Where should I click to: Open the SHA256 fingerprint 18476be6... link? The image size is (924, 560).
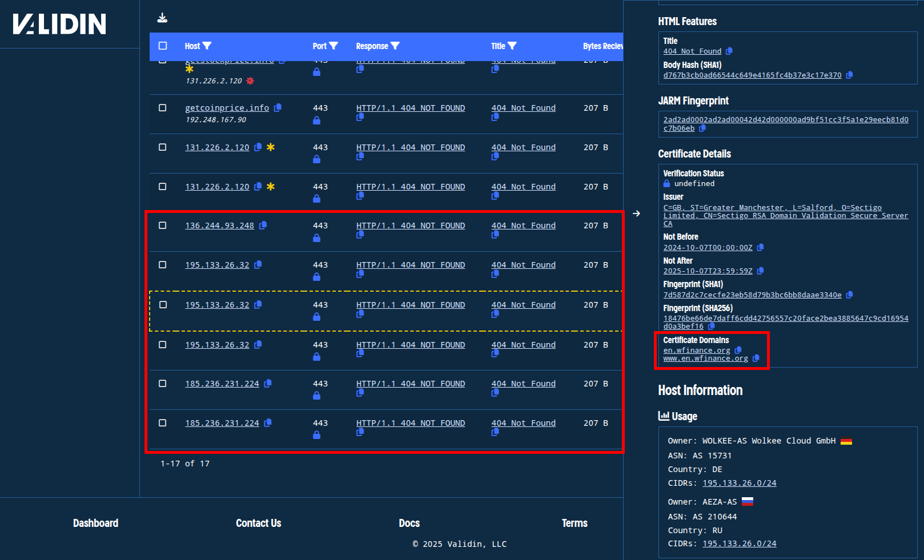pyautogui.click(x=785, y=323)
